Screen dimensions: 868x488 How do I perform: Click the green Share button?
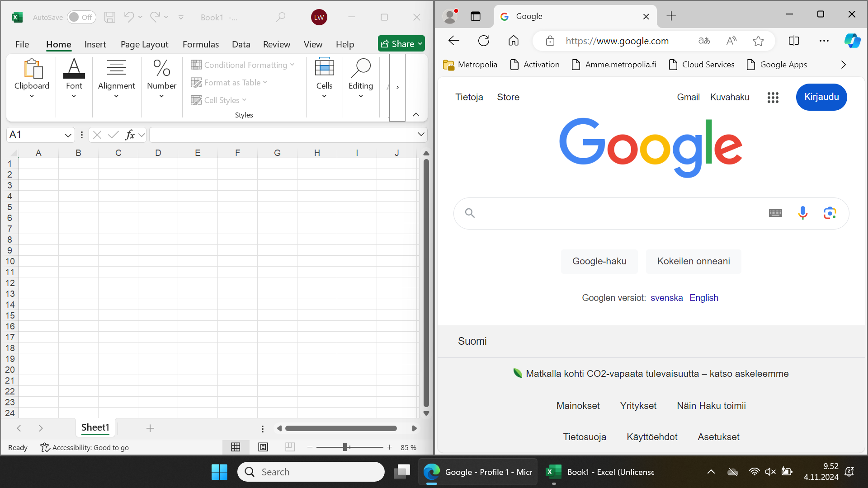(401, 44)
